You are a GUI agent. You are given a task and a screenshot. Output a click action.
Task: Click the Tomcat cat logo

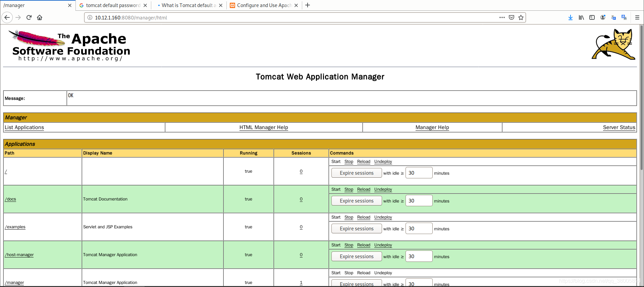[613, 44]
